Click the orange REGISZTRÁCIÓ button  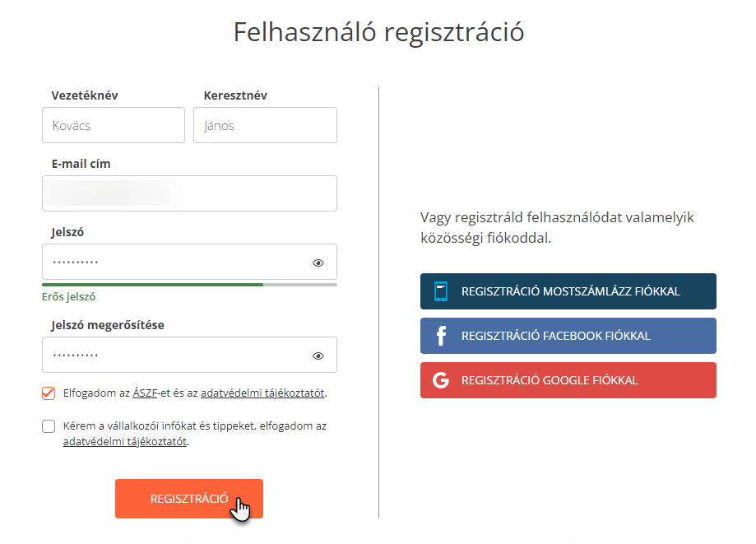click(189, 499)
